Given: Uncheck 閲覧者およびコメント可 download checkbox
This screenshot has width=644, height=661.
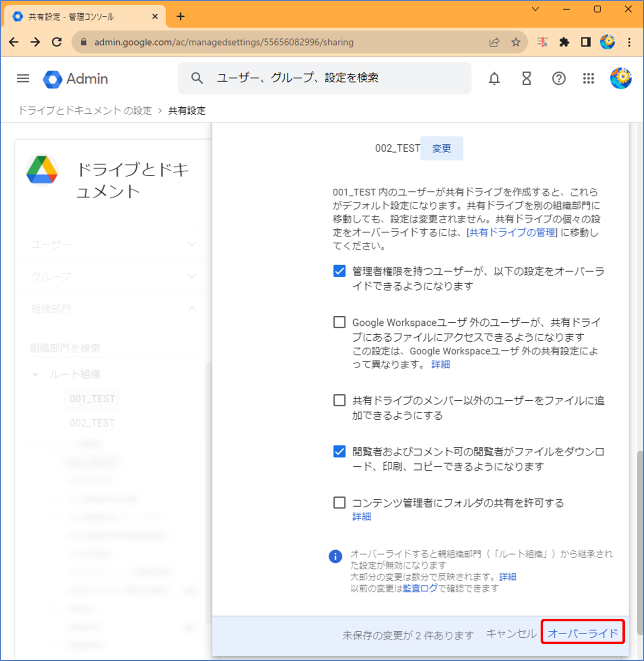Looking at the screenshot, I should pos(339,452).
